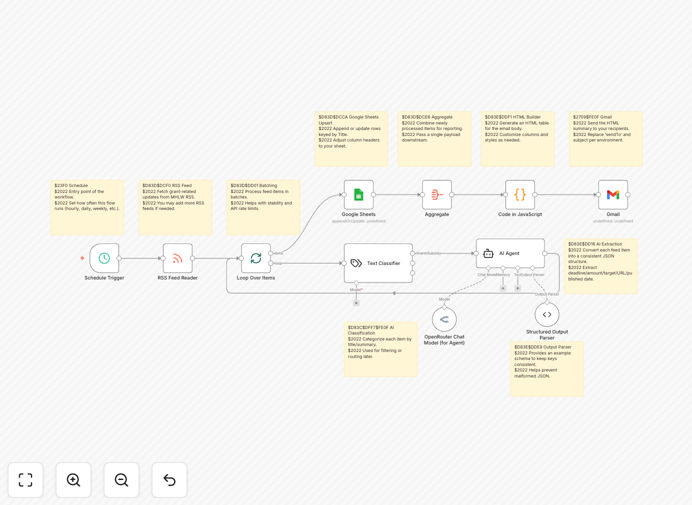
Task: Click the AI Agent robot node
Action: tap(510, 253)
